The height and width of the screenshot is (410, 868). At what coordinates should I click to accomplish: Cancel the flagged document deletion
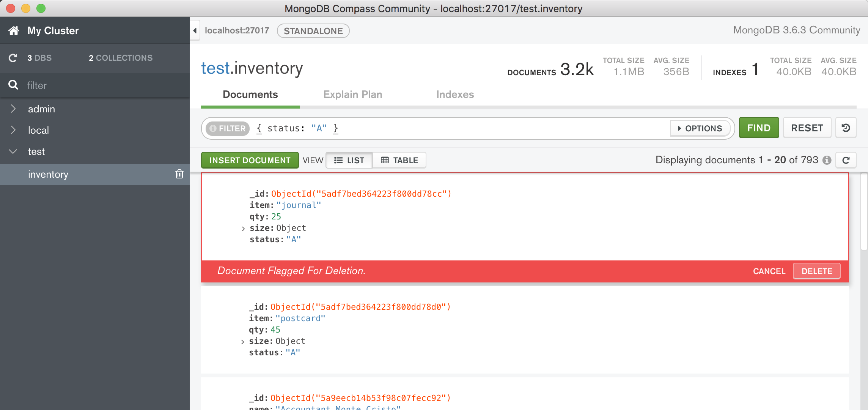coord(769,271)
